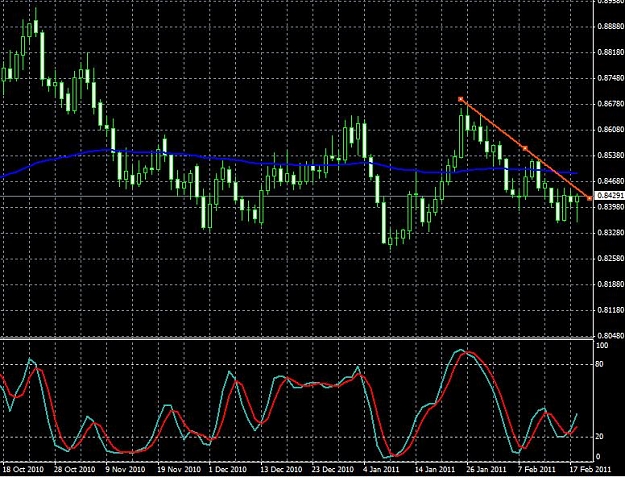
Task: Click the 0.87480 price axis label
Action: (x=611, y=78)
